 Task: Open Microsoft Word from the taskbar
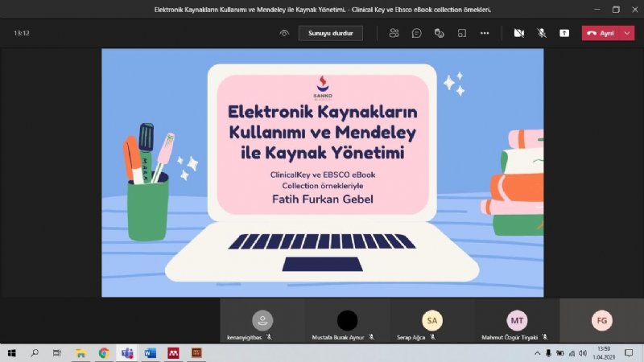pos(151,353)
